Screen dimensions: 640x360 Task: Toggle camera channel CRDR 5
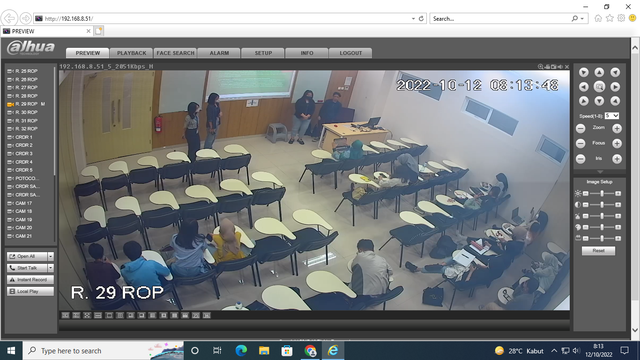[20, 170]
